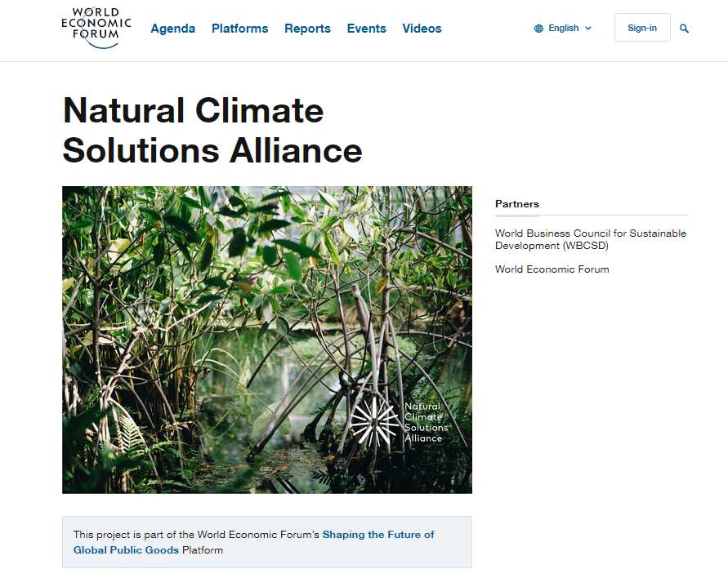Open the Agenda menu
Viewport: 728px width, 587px height.
pyautogui.click(x=172, y=29)
